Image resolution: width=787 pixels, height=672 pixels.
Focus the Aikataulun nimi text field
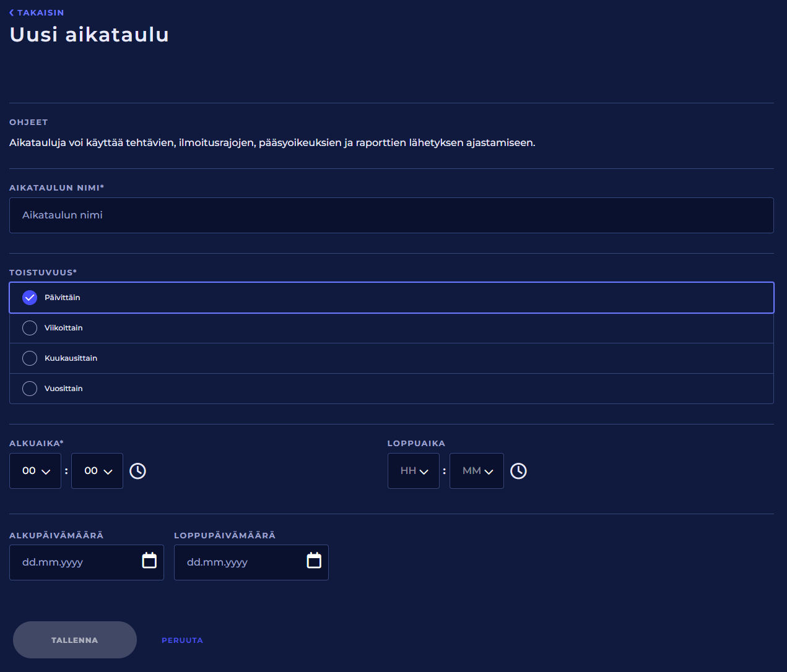(391, 215)
